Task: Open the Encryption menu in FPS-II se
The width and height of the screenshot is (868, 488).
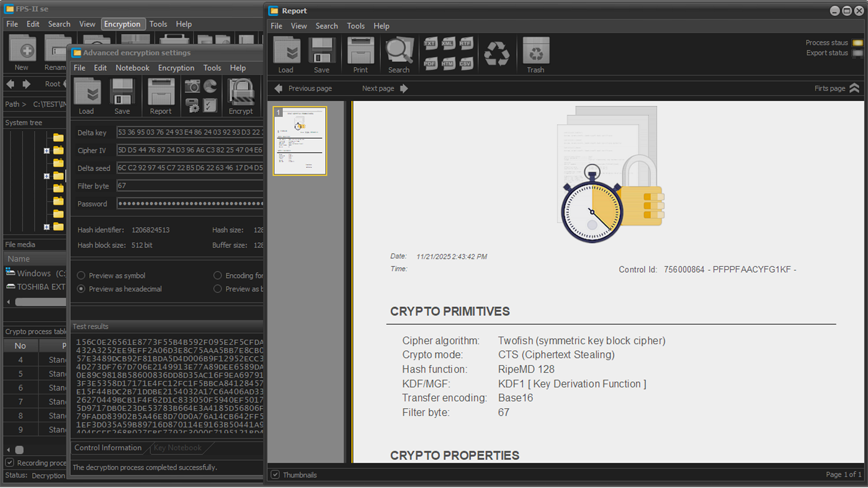Action: pos(123,24)
